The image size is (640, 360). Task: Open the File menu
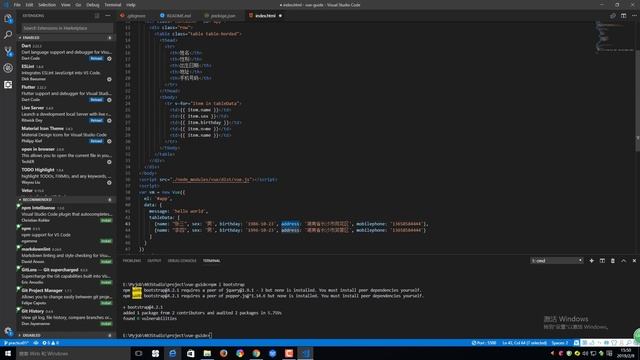(17, 5)
